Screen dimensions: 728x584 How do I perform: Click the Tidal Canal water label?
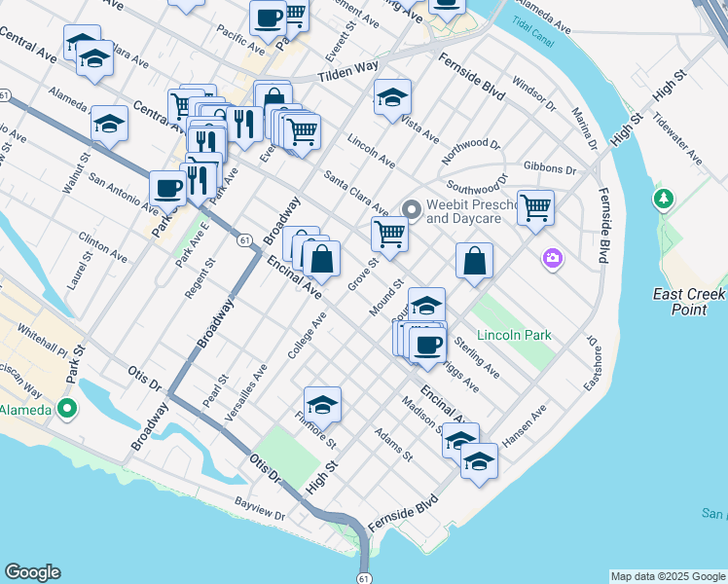(533, 31)
